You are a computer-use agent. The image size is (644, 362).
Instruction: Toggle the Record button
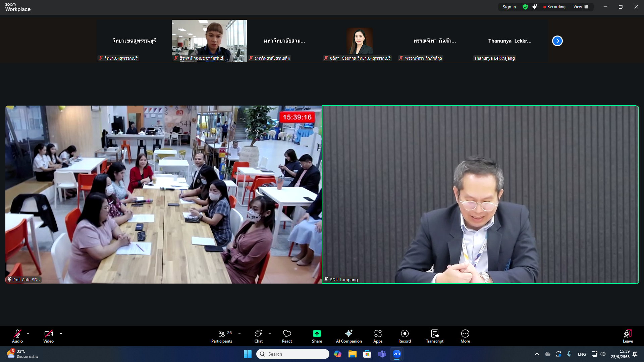(405, 336)
